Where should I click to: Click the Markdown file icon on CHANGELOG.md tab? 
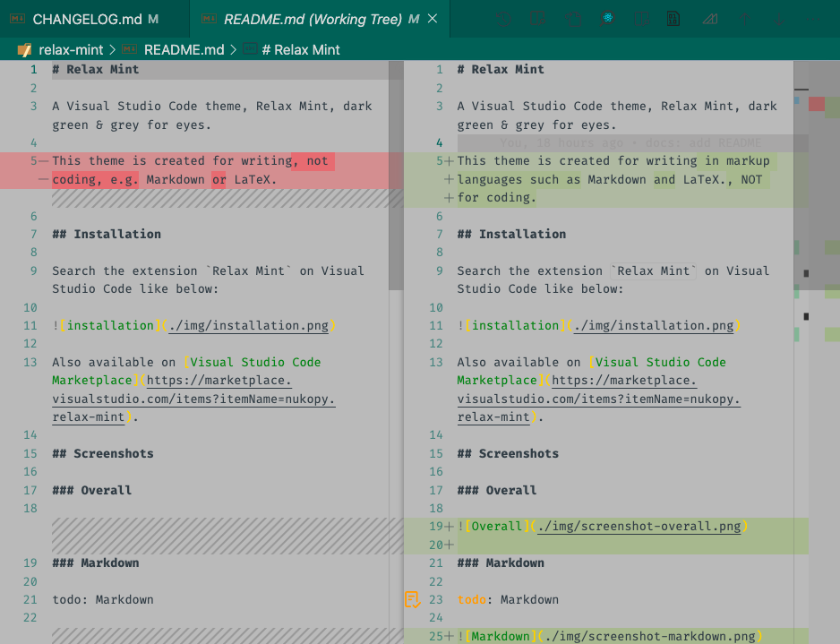[x=17, y=20]
